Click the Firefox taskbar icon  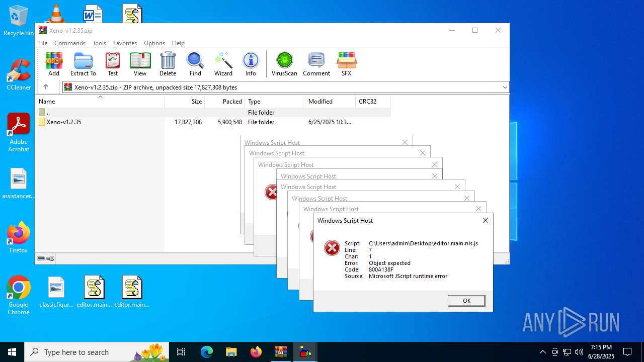click(256, 352)
